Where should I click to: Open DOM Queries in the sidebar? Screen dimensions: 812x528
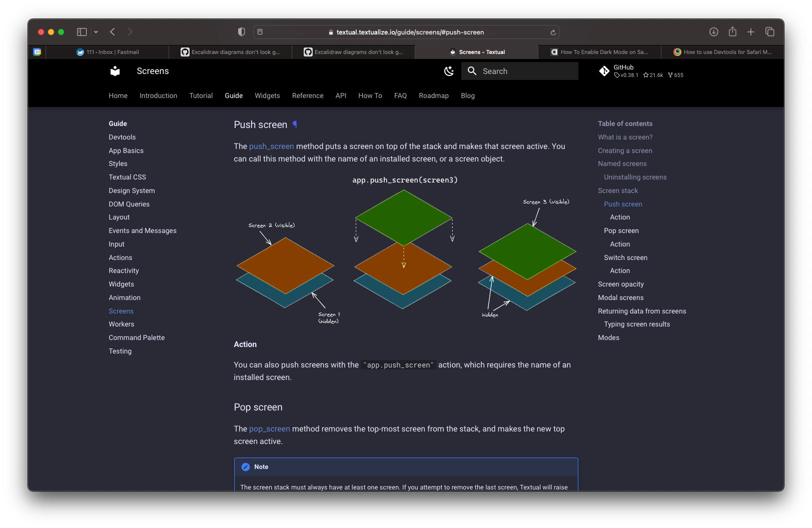pos(129,204)
